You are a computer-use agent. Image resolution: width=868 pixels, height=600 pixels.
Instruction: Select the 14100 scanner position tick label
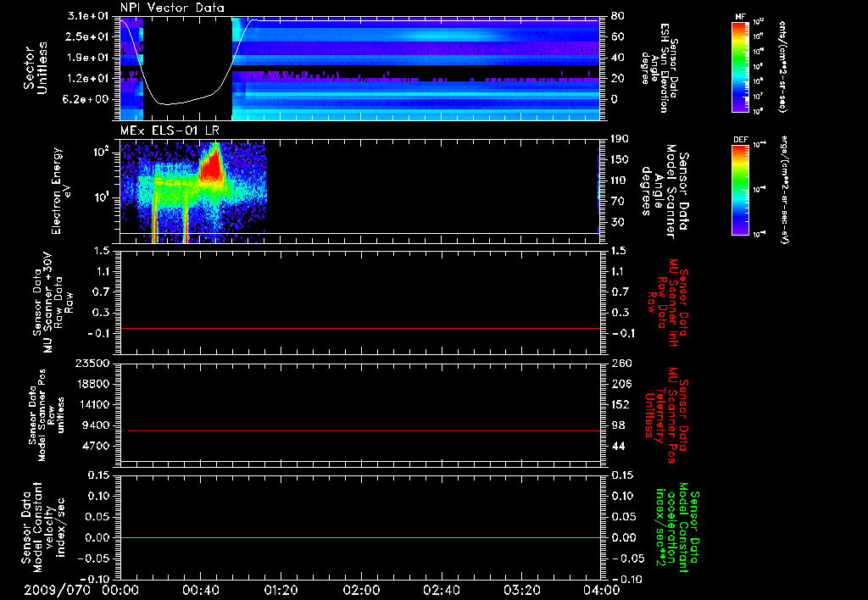(x=92, y=404)
